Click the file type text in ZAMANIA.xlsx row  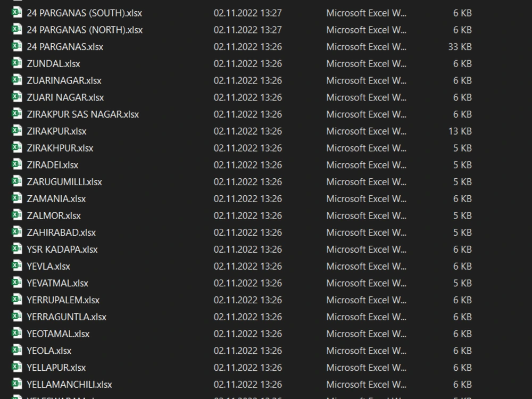[x=366, y=199]
